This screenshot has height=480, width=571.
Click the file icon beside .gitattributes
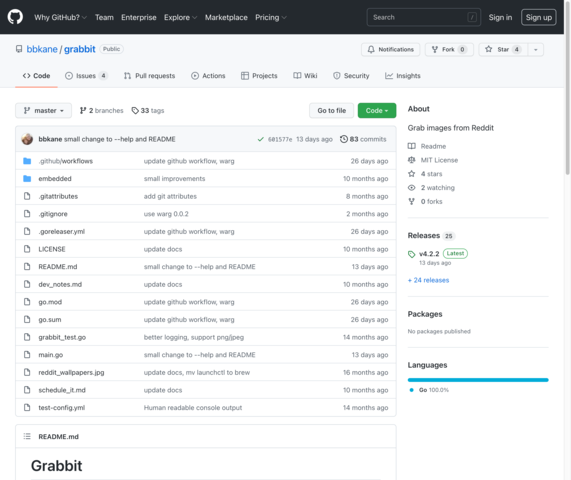(x=27, y=196)
